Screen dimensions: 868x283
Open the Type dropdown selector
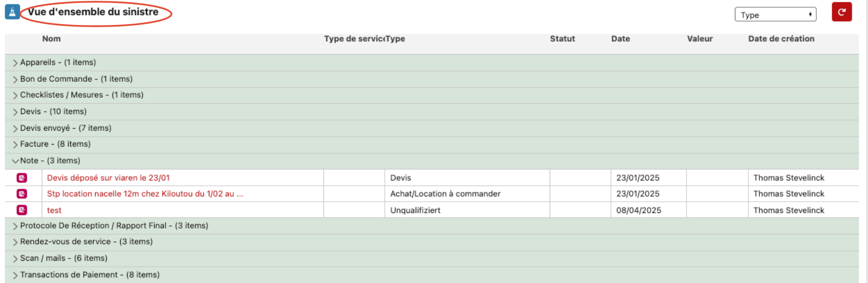pyautogui.click(x=775, y=15)
